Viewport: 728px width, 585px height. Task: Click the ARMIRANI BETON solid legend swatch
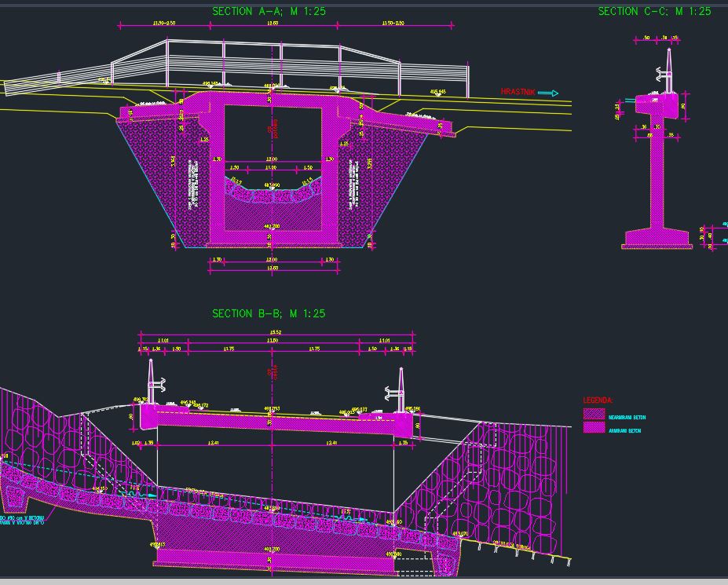pyautogui.click(x=593, y=429)
